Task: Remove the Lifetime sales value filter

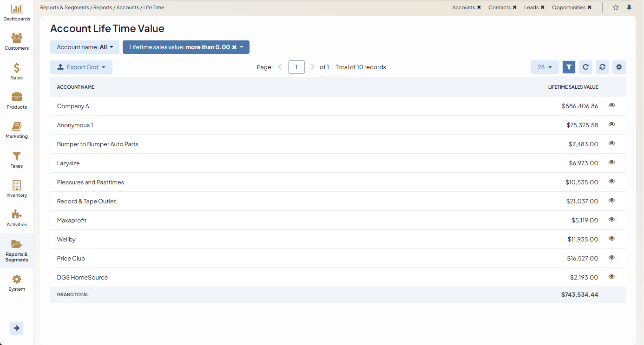Action: click(x=234, y=47)
